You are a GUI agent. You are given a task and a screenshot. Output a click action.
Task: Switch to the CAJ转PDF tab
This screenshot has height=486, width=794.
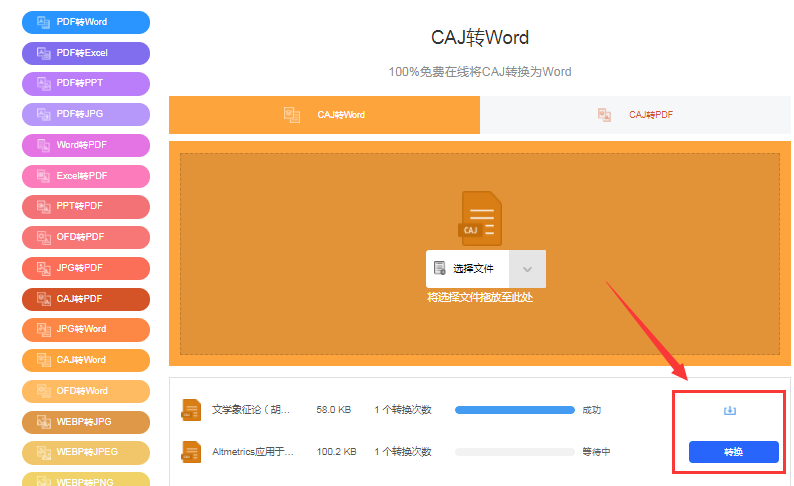635,115
